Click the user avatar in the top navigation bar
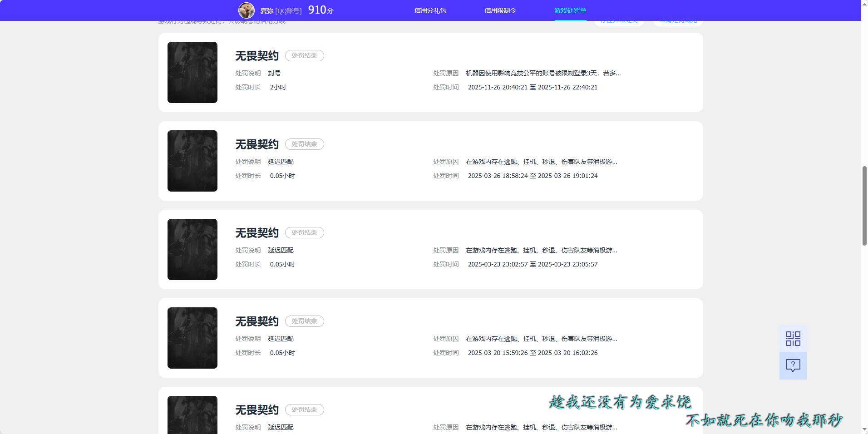The height and width of the screenshot is (434, 868). coord(246,10)
